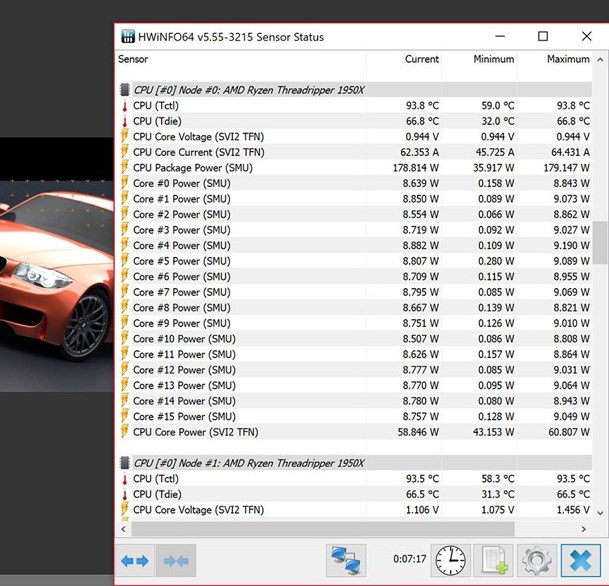Click the thermometer icon beside CPU (Tctl)
609x586 pixels.
point(124,106)
